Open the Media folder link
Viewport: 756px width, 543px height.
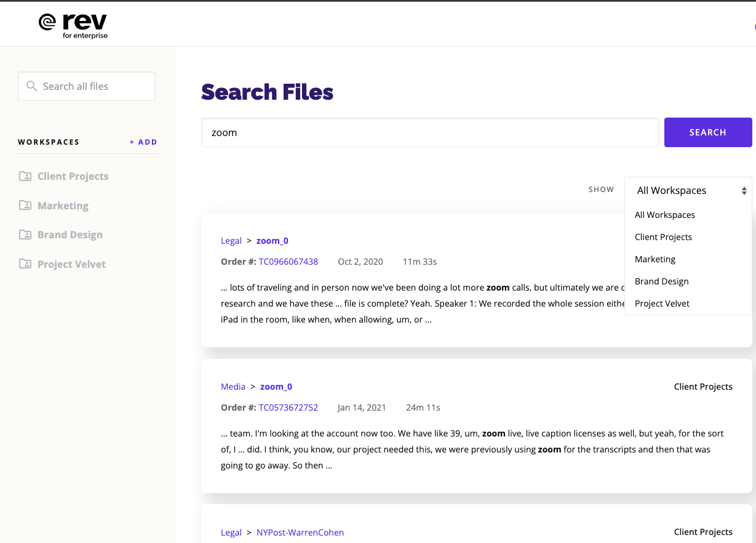point(233,387)
